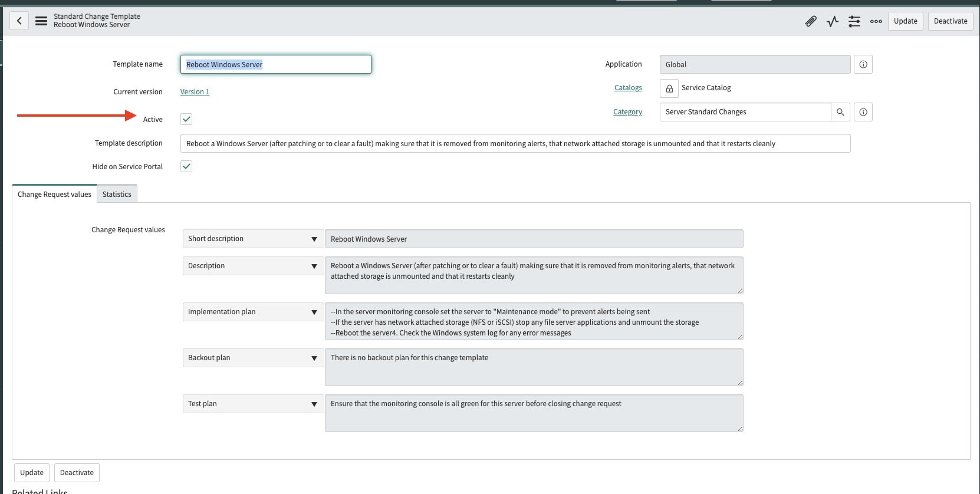This screenshot has height=494, width=980.
Task: Click into the Template name field
Action: 276,64
